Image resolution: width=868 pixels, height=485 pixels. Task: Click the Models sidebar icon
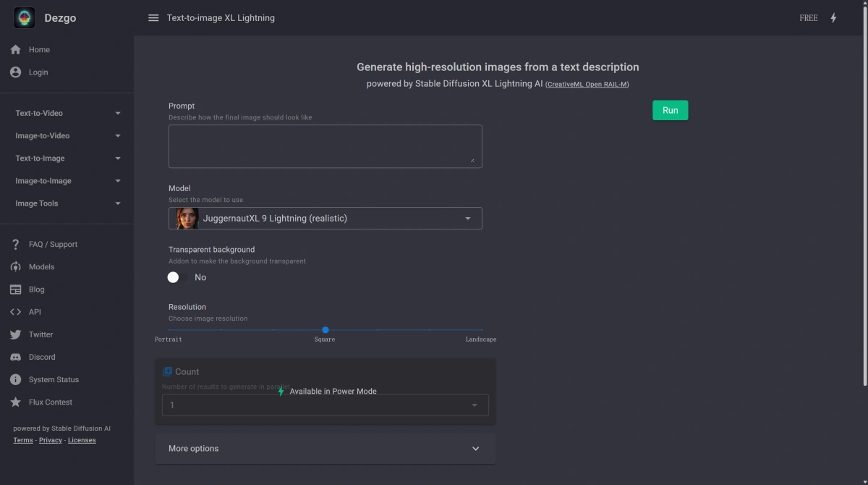coord(15,267)
